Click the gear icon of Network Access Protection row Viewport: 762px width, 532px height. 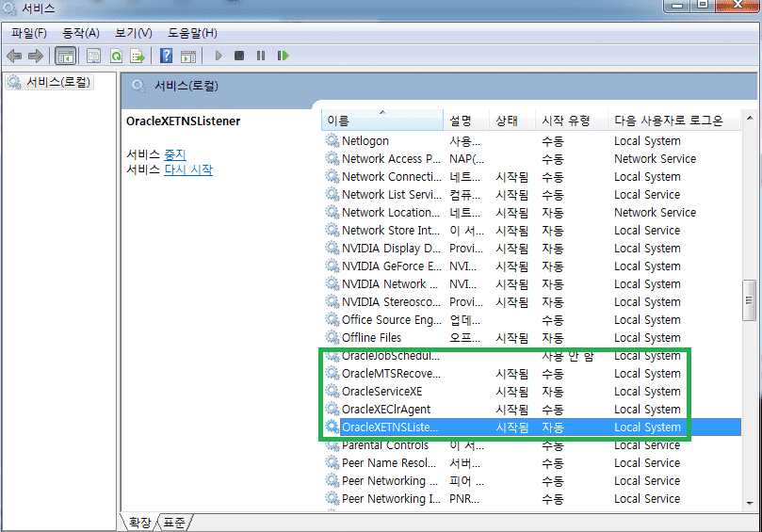point(332,158)
